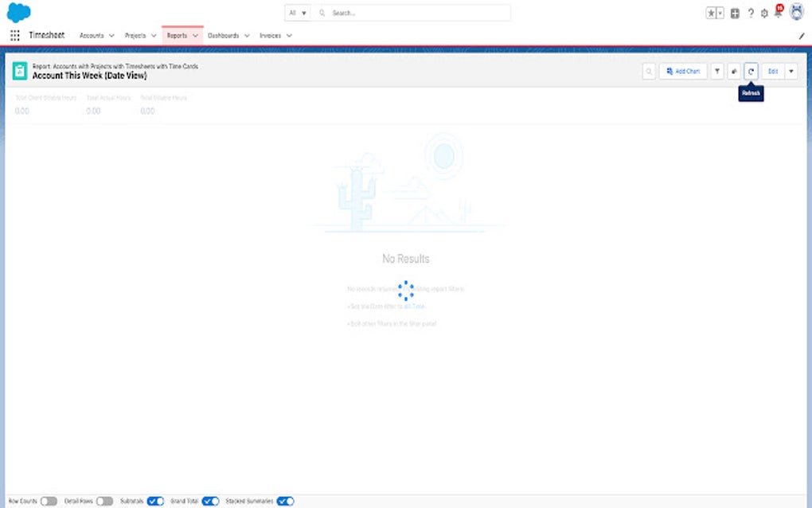Open Setup via the gear icon

click(763, 13)
